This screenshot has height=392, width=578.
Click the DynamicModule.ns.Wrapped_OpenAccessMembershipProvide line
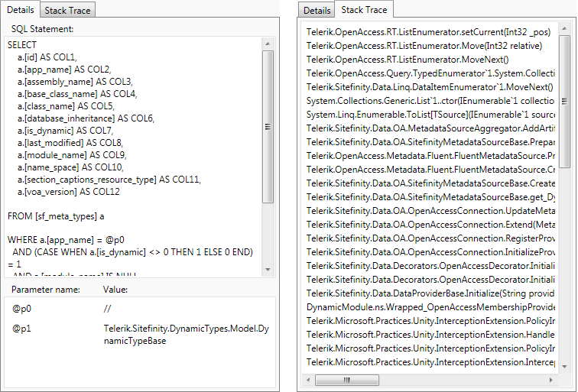(x=430, y=307)
